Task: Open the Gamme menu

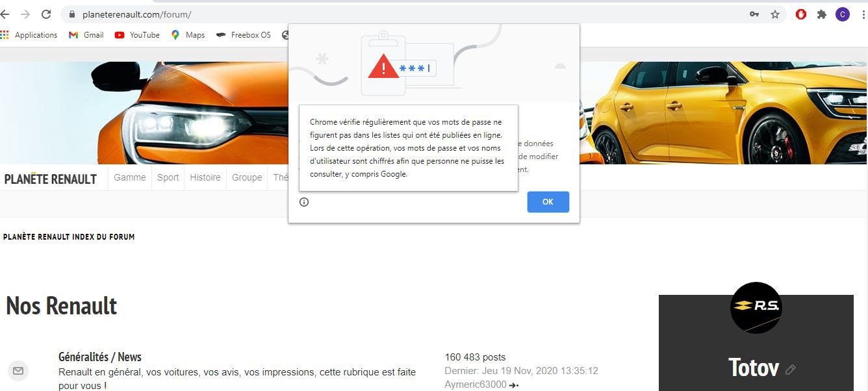Action: pyautogui.click(x=130, y=177)
